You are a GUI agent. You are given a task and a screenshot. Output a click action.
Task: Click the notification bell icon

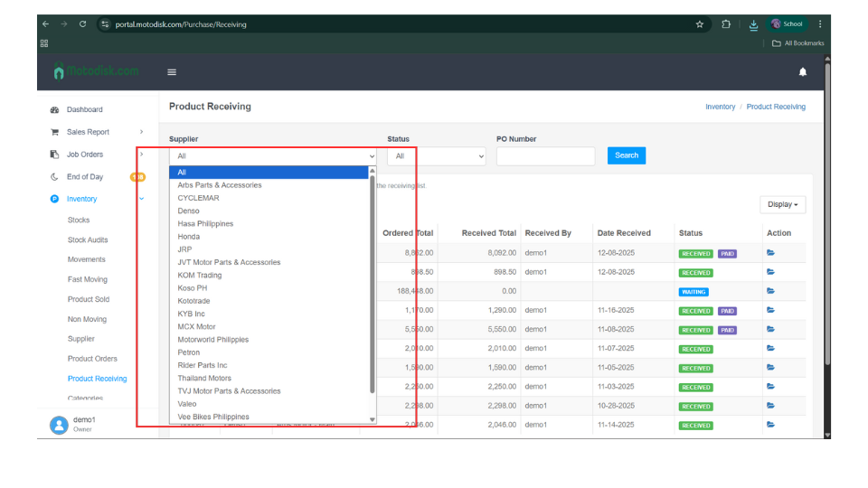(802, 72)
